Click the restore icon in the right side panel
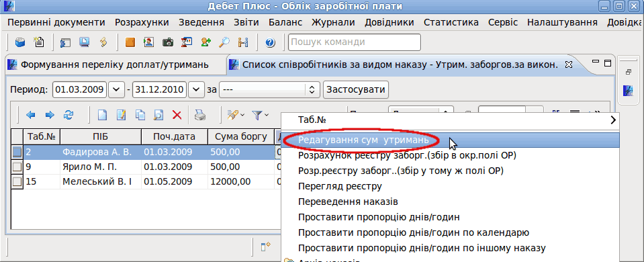644x262 pixels. (x=628, y=73)
